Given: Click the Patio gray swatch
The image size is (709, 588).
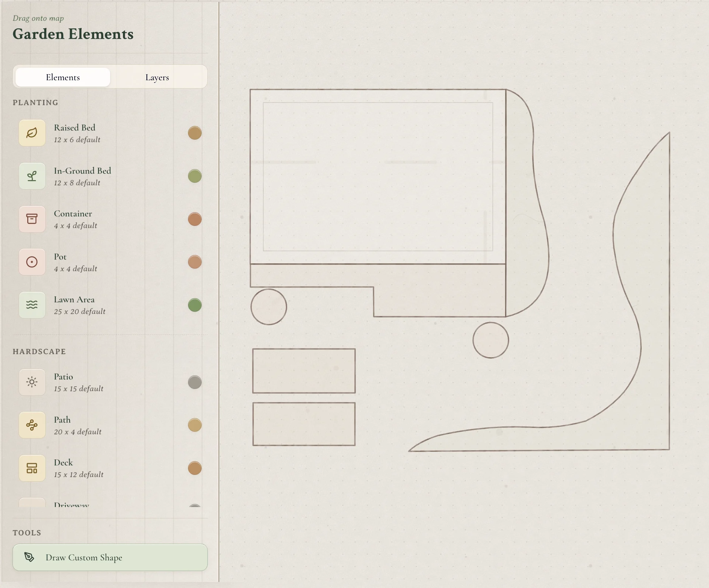Looking at the screenshot, I should click(x=195, y=382).
